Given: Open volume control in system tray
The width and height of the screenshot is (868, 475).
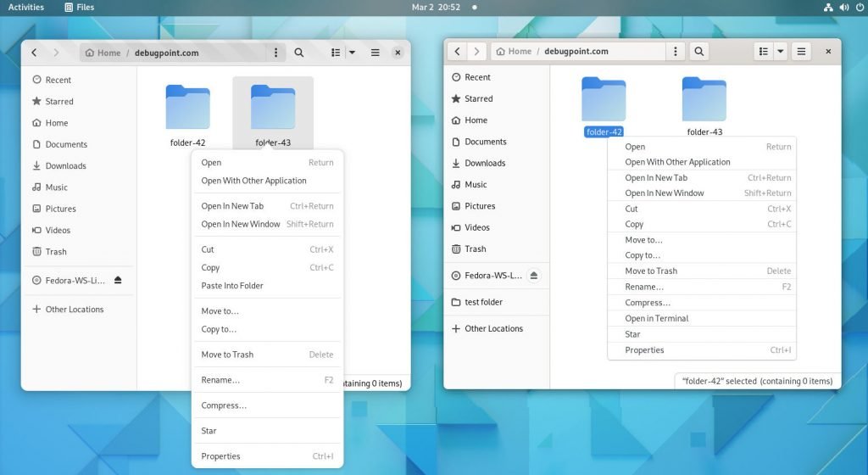Looking at the screenshot, I should 844,7.
